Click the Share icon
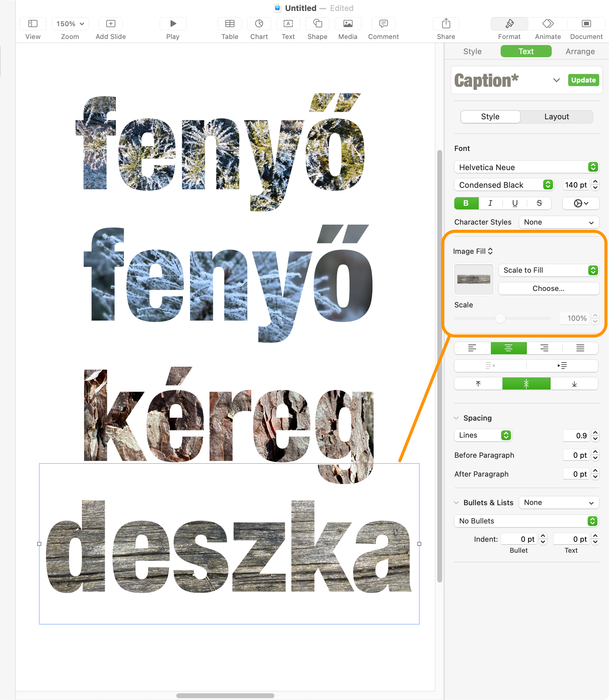This screenshot has height=700, width=609. (445, 24)
